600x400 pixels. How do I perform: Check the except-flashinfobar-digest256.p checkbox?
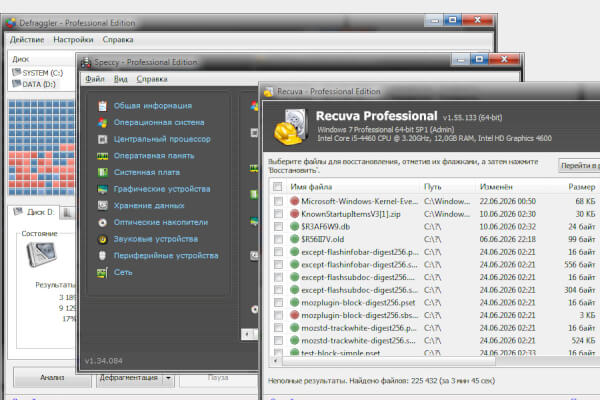(x=278, y=251)
